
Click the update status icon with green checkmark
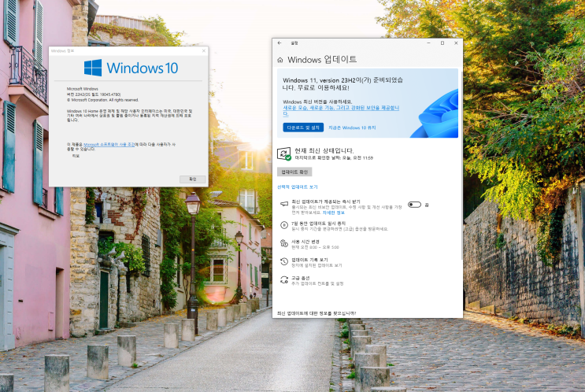coord(284,153)
